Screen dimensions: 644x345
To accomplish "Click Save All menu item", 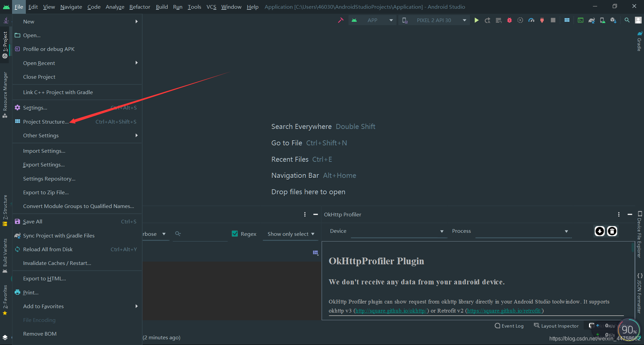I will (x=77, y=221).
